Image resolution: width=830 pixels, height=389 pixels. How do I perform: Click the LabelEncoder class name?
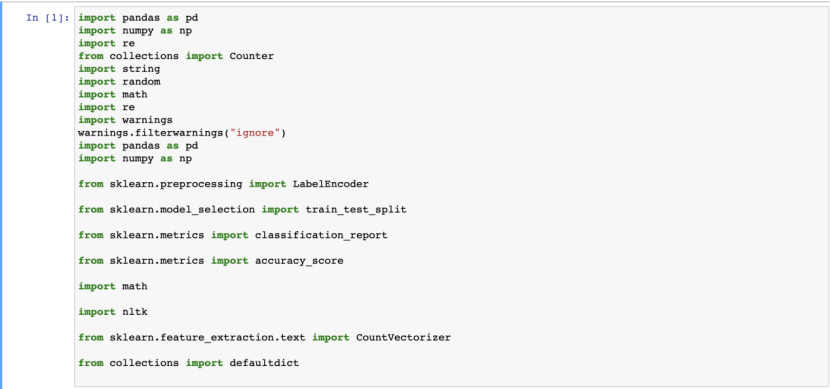point(330,184)
